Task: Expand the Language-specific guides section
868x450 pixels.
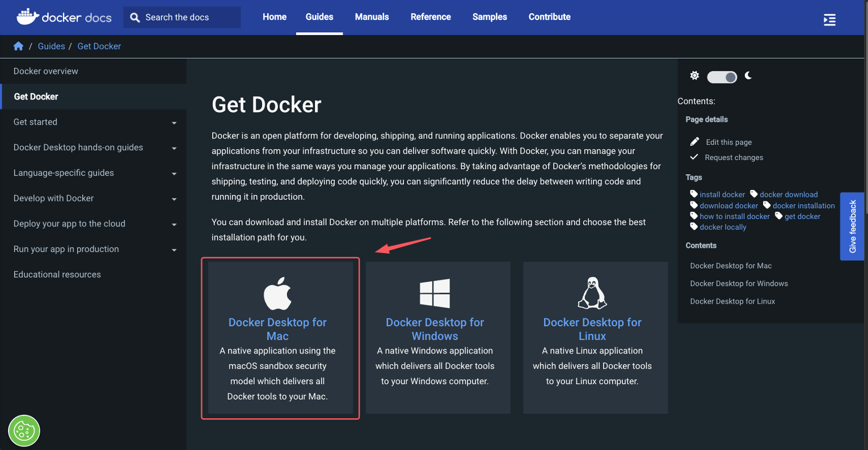Action: click(x=174, y=173)
